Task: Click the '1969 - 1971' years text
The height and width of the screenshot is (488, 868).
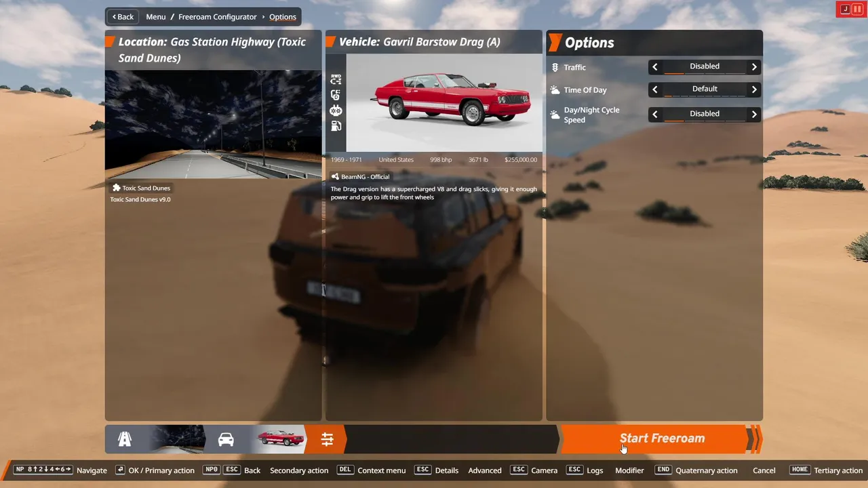Action: pyautogui.click(x=347, y=160)
